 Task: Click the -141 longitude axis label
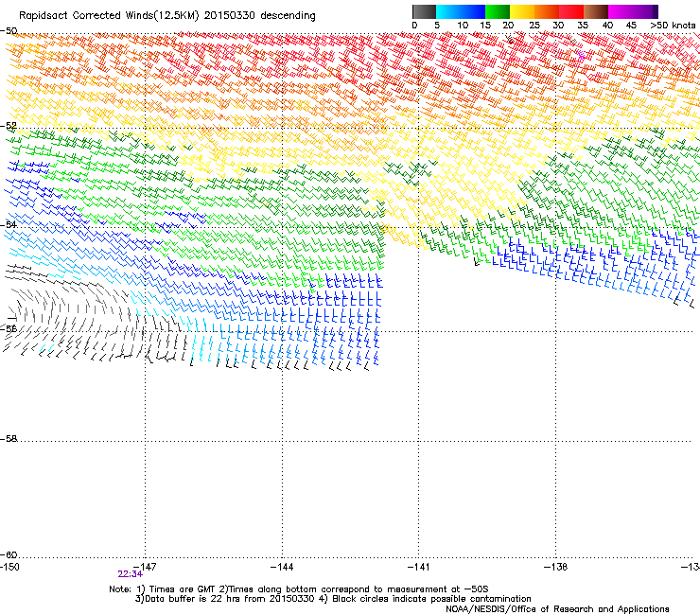[x=419, y=567]
